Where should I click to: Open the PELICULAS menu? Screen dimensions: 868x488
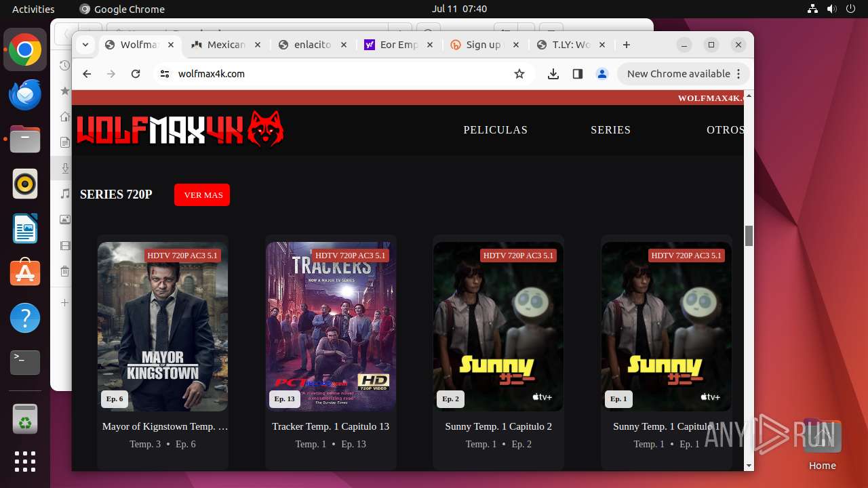[496, 130]
